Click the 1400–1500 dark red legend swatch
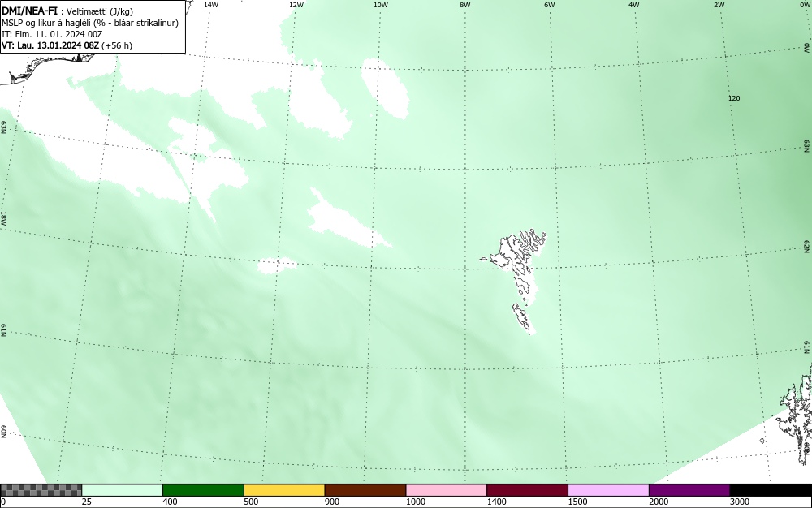 click(527, 490)
